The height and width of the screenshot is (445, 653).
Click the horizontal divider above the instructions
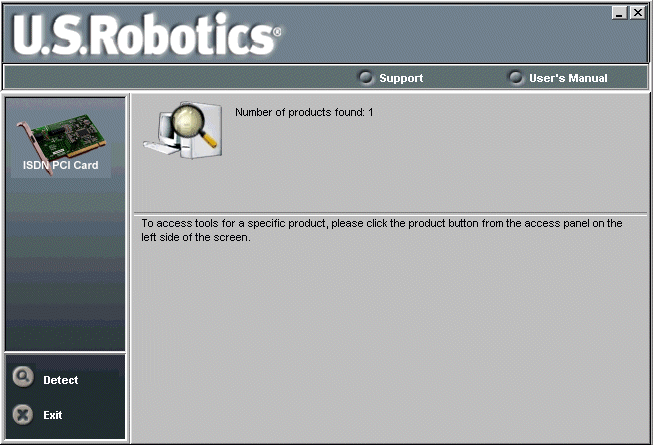390,213
